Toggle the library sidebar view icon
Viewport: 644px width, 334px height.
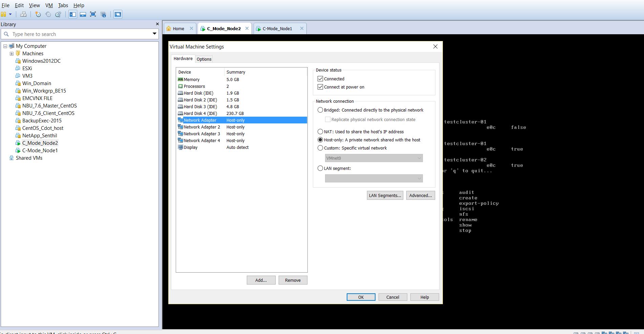click(73, 14)
